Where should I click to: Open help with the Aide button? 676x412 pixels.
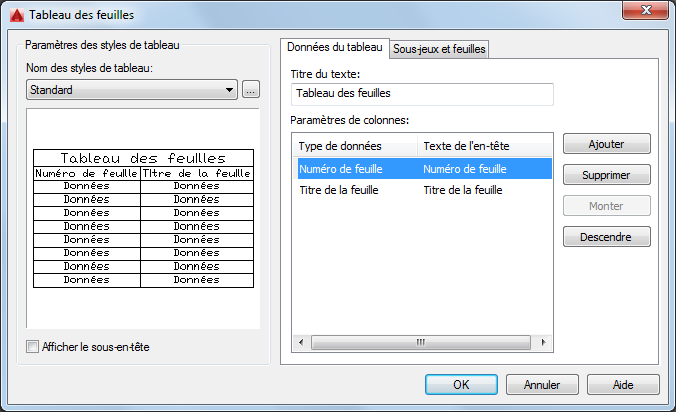pos(623,384)
